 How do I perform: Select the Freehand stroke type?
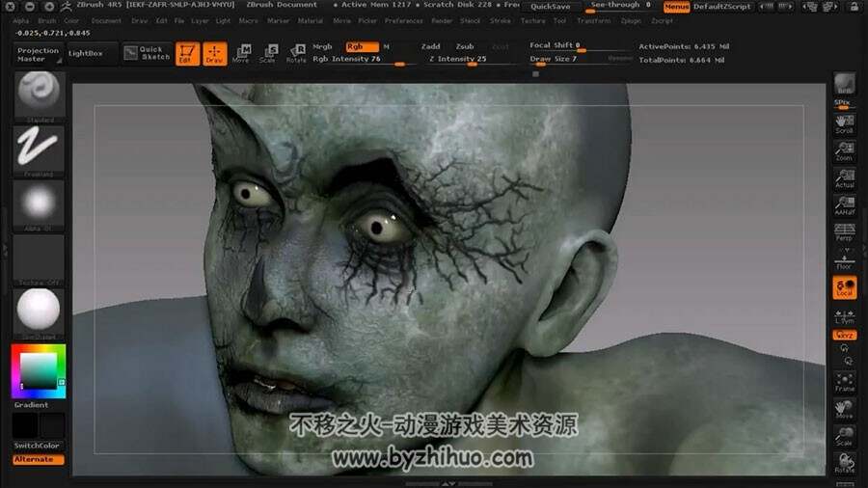click(39, 149)
